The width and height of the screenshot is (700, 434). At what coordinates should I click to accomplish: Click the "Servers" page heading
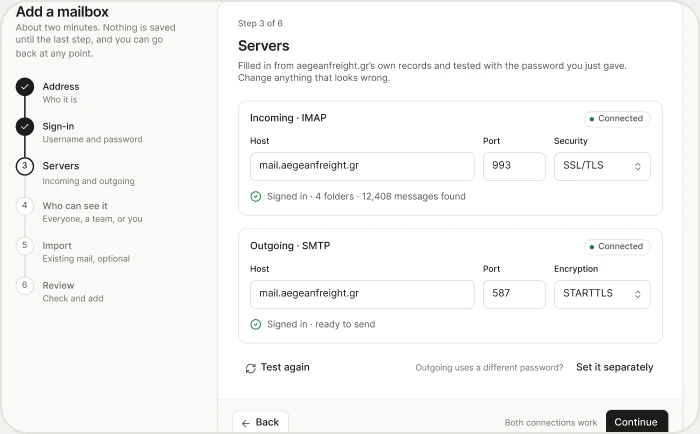[x=263, y=46]
